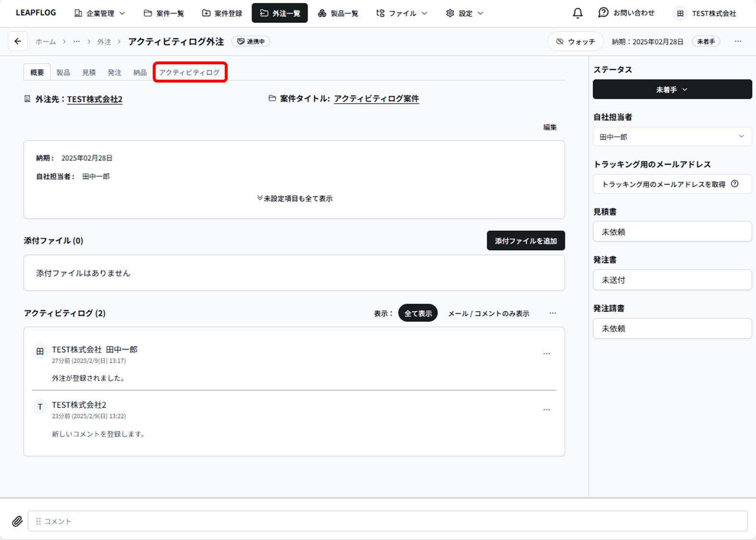
Task: Select the 全て表示 filter
Action: (417, 313)
